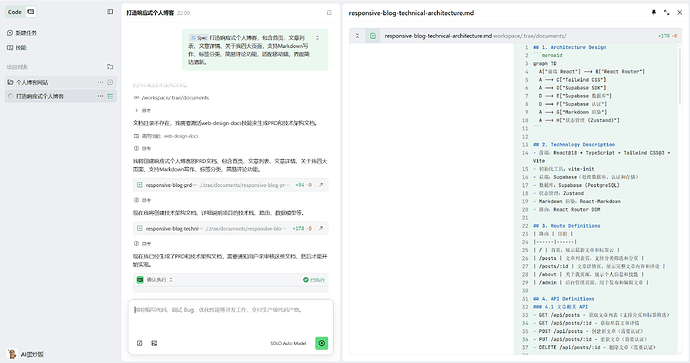This screenshot has height=363, width=690.
Task: Click the green executed status badge
Action: point(314,280)
